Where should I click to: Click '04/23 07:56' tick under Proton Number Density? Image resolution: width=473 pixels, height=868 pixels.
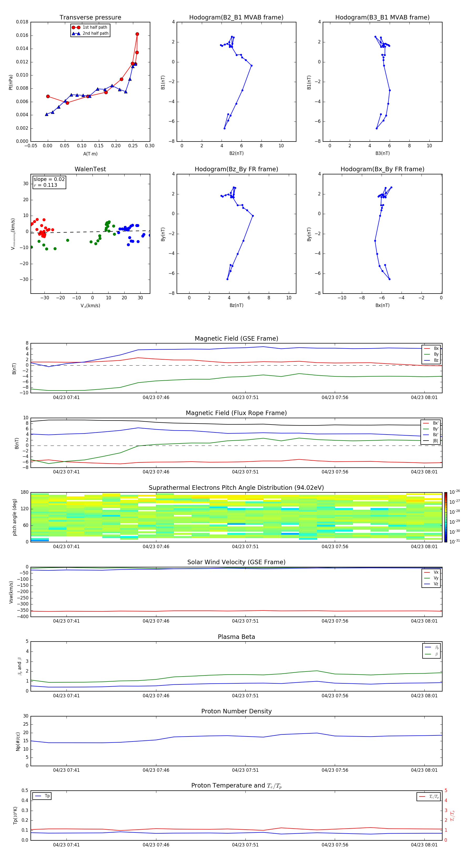pos(335,770)
